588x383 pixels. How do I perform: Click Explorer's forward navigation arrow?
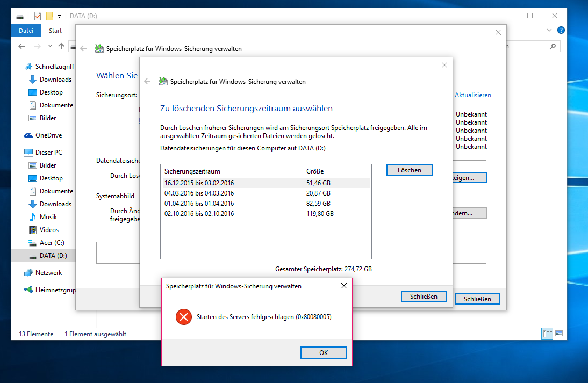point(38,47)
